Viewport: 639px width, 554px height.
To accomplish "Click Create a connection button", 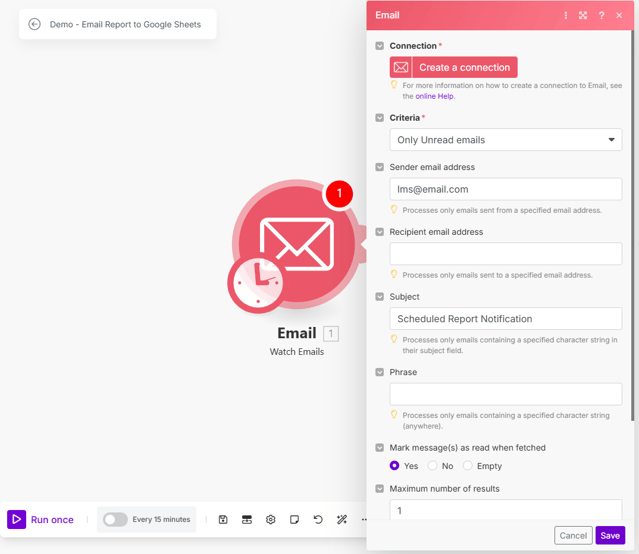I will click(454, 67).
